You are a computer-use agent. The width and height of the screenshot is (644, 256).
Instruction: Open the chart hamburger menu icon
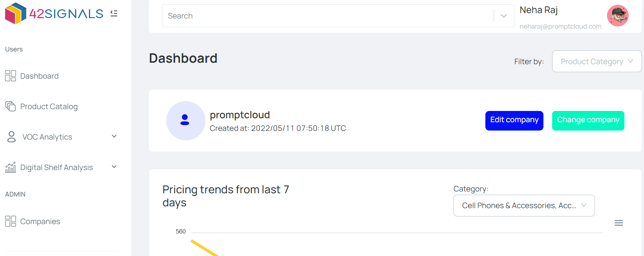coord(619,223)
